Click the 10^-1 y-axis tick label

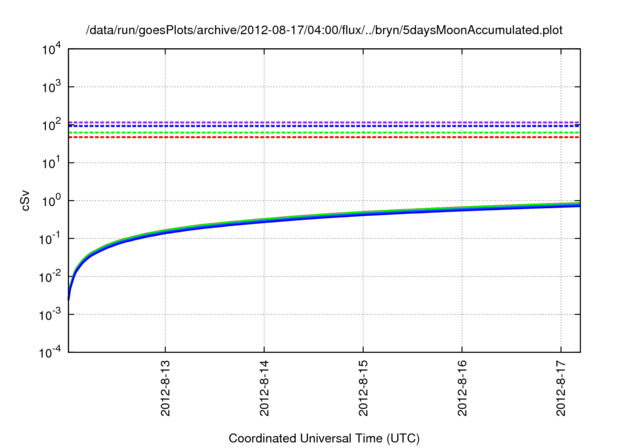(50, 238)
